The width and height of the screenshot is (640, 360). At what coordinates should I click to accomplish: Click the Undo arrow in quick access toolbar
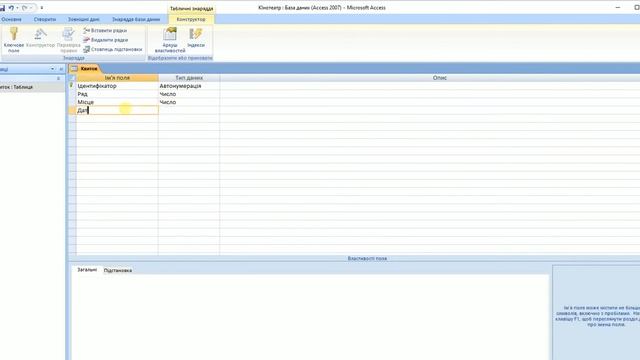click(11, 8)
